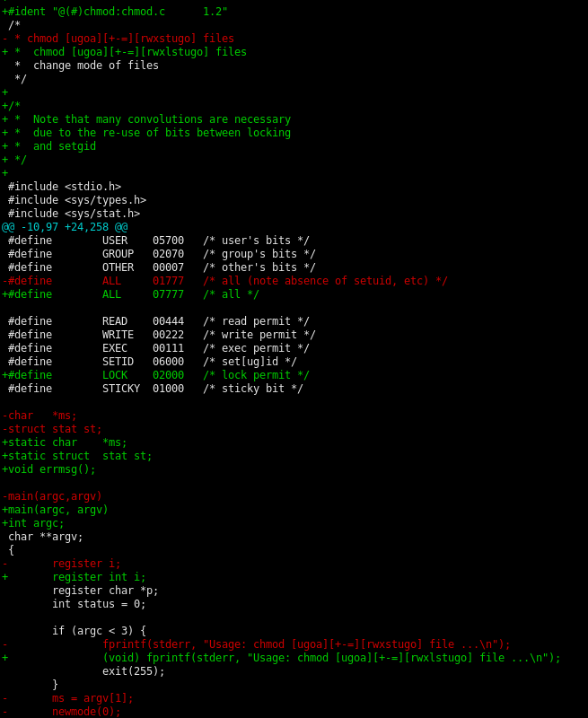Click the removed 'newmode(0);' line

86,712
